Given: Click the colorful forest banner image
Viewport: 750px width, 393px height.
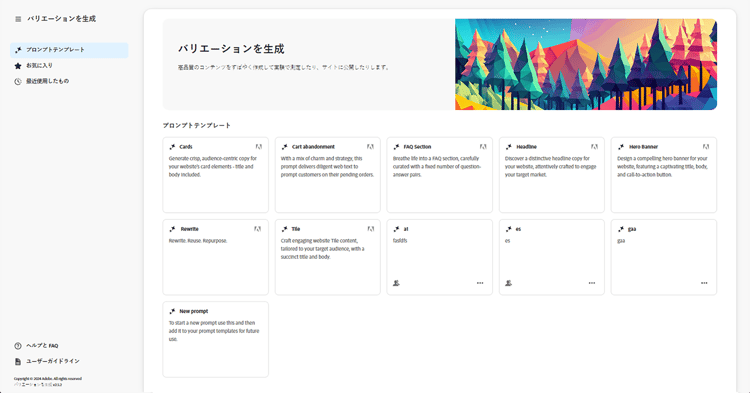Looking at the screenshot, I should click(586, 65).
